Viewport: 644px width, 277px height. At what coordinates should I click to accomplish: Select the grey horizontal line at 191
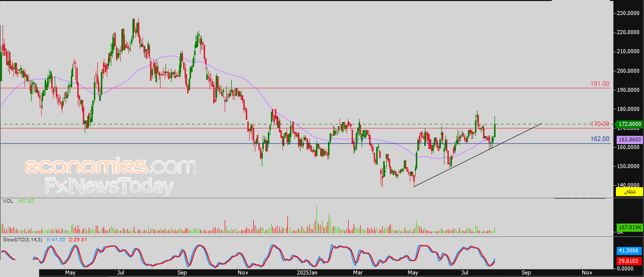click(306, 88)
